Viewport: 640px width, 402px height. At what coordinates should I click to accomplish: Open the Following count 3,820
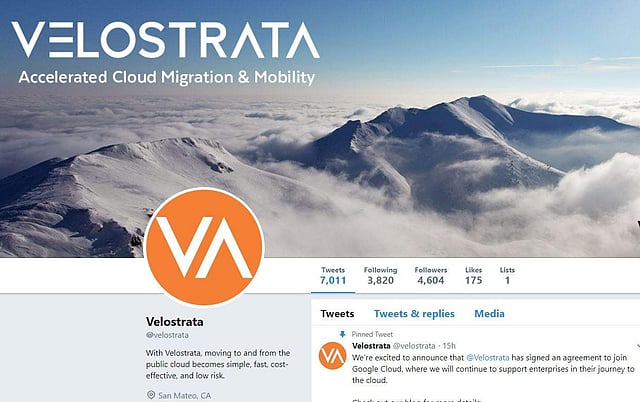click(380, 275)
